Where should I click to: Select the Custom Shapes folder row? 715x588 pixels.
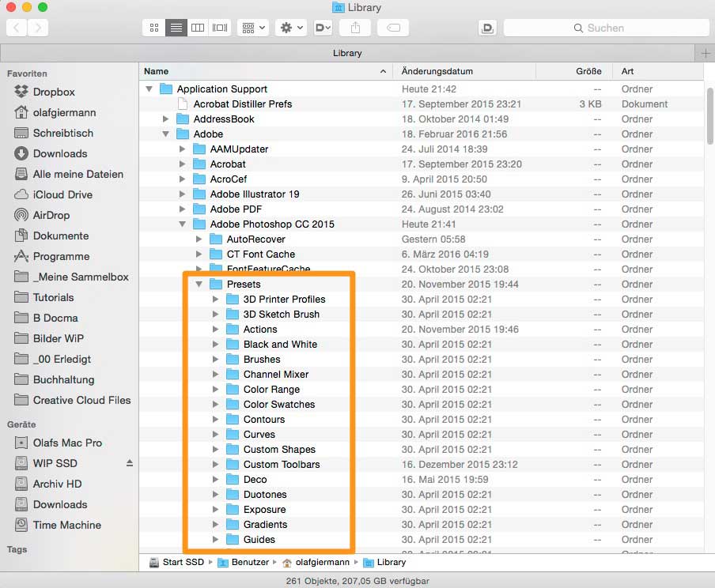click(279, 450)
